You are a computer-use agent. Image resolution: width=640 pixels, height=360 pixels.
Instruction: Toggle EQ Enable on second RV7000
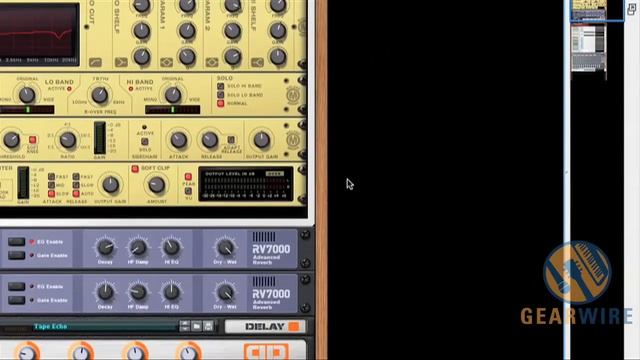pos(16,287)
